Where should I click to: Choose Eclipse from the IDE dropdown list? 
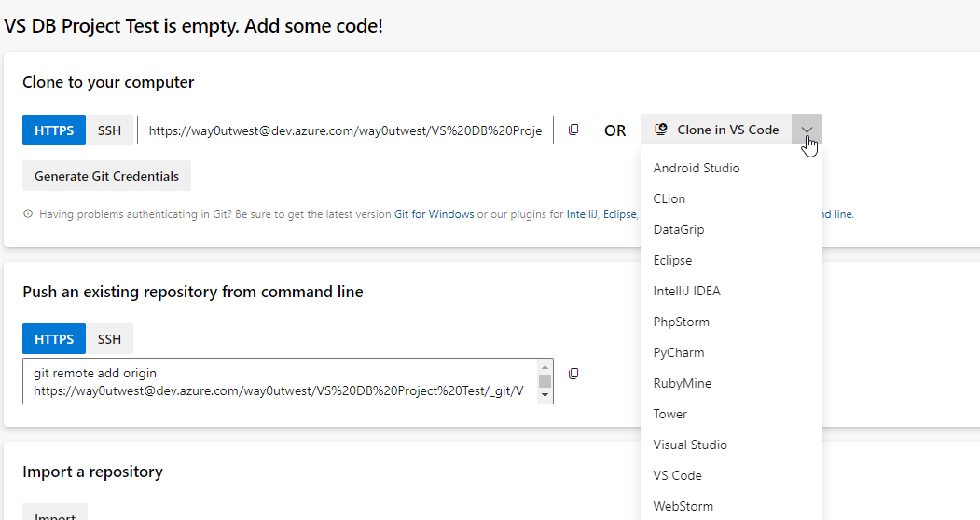pyautogui.click(x=731, y=260)
